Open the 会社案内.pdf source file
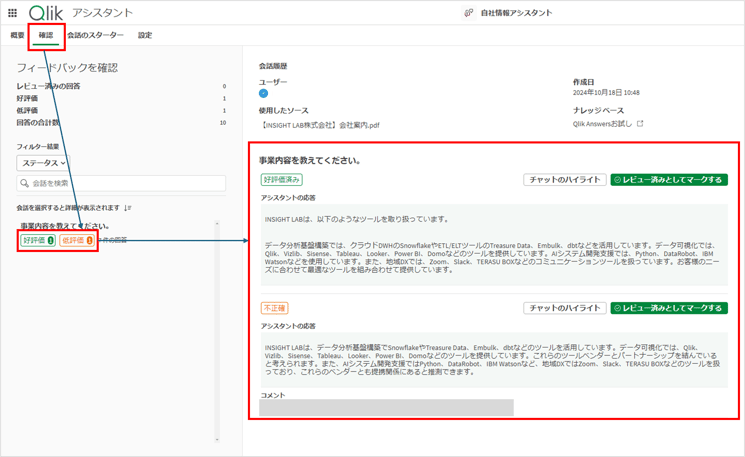745x457 pixels. click(x=319, y=125)
